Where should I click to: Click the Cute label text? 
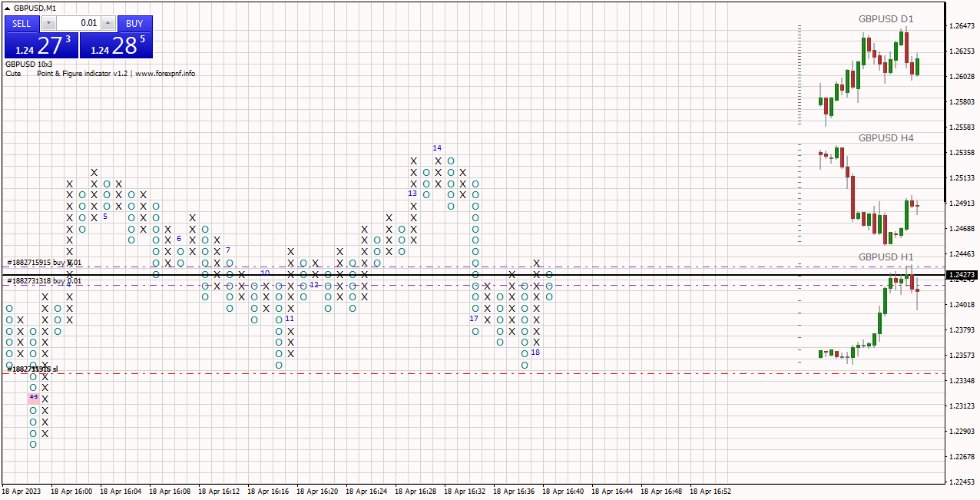click(13, 74)
